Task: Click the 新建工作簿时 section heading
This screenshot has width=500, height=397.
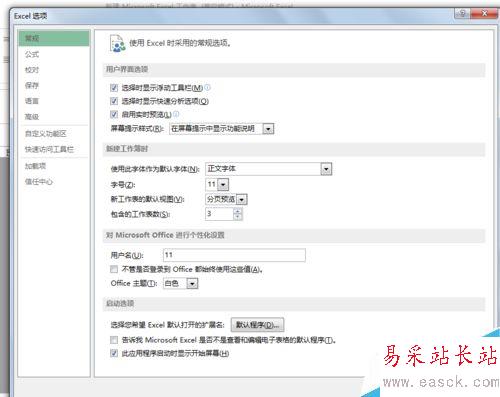Action: (x=127, y=149)
